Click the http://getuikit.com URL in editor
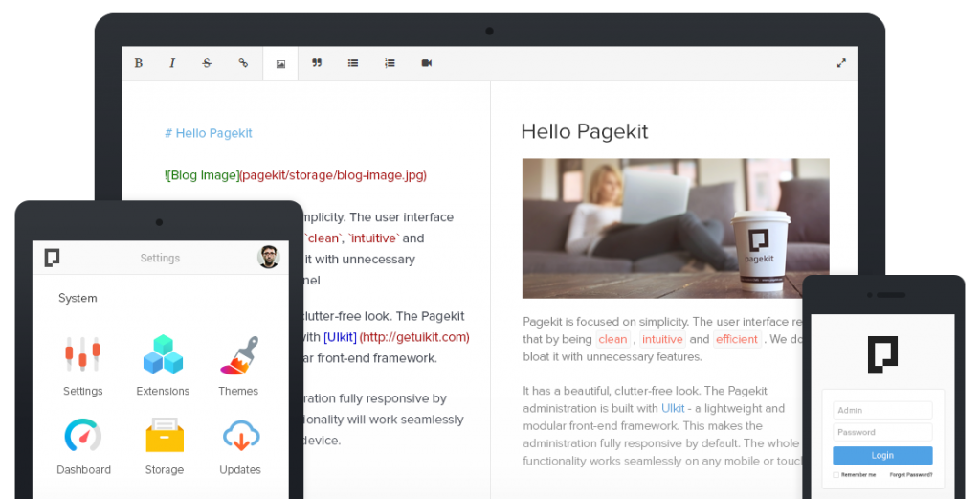The width and height of the screenshot is (980, 499). [414, 338]
